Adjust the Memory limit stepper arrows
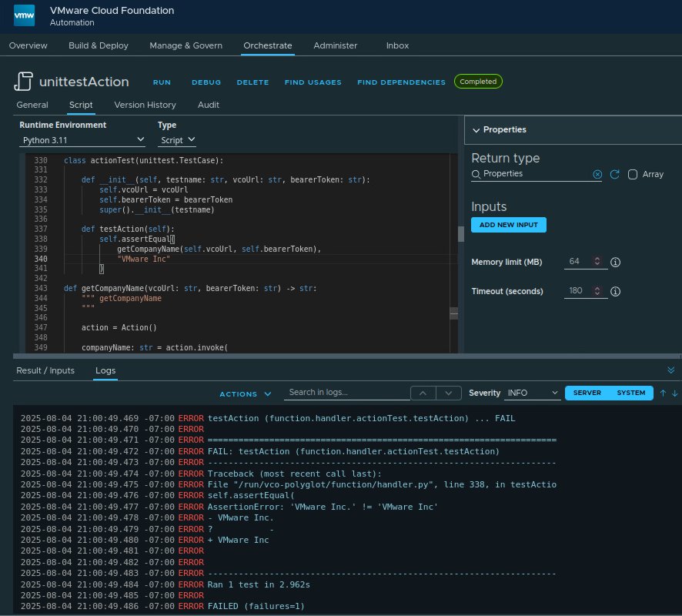Screen dimensions: 682x616 [x=597, y=261]
